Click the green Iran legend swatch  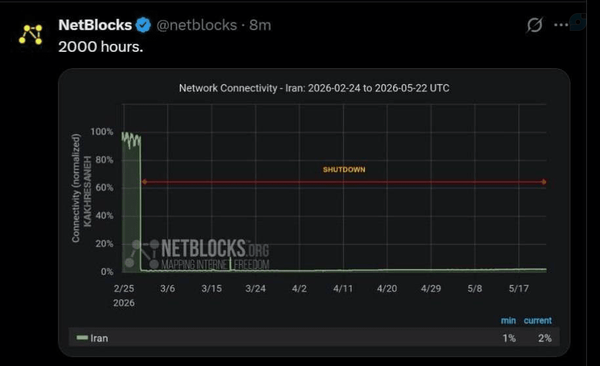click(x=82, y=338)
